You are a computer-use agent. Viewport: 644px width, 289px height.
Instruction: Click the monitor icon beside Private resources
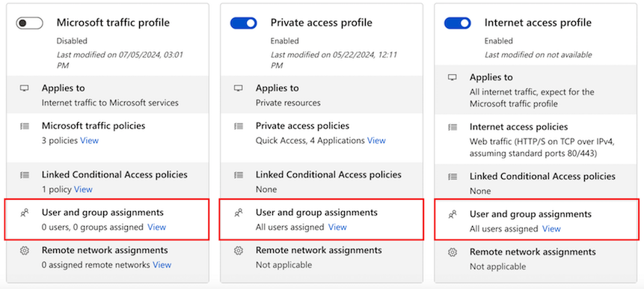238,88
